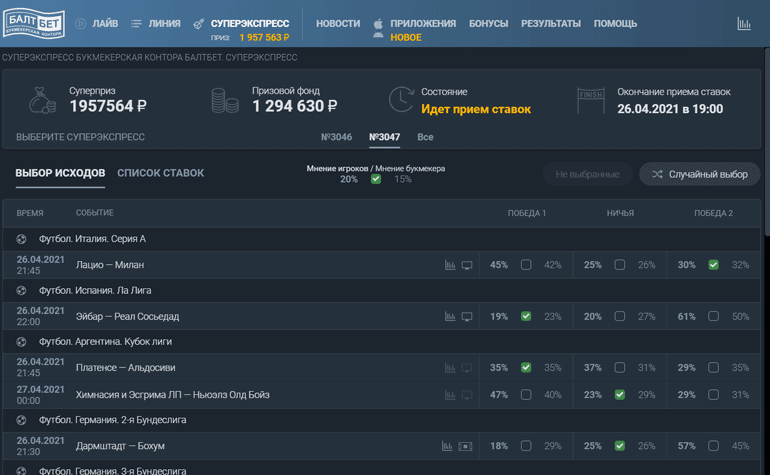Uncheck Ничья for Химнасия — Ньюэлз Олд Бойз
This screenshot has width=770, height=475.
620,394
